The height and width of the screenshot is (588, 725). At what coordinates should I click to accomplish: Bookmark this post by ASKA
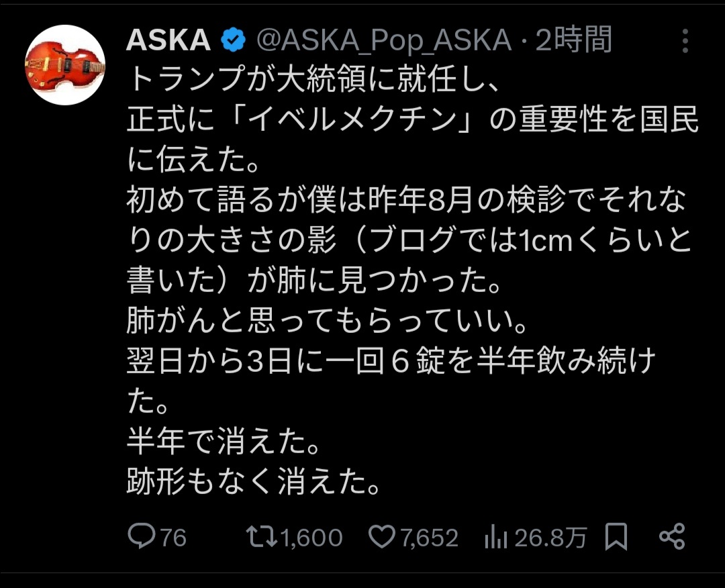616,536
